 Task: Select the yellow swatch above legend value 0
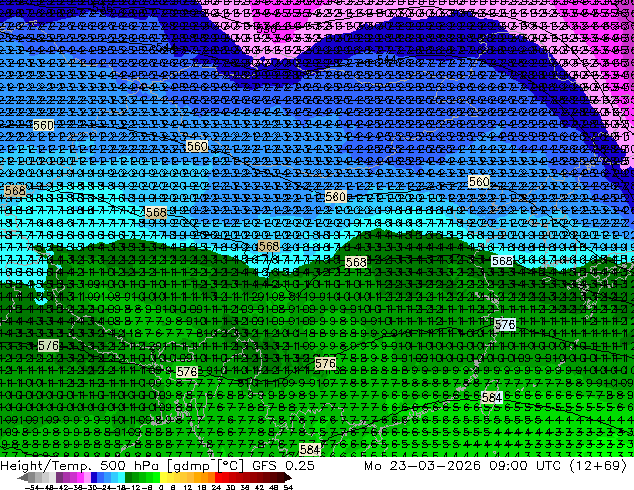pos(163,478)
